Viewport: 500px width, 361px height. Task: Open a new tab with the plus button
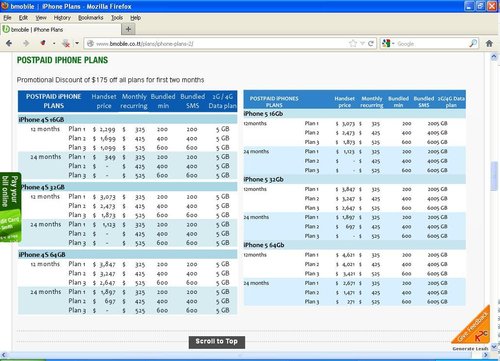tap(128, 29)
